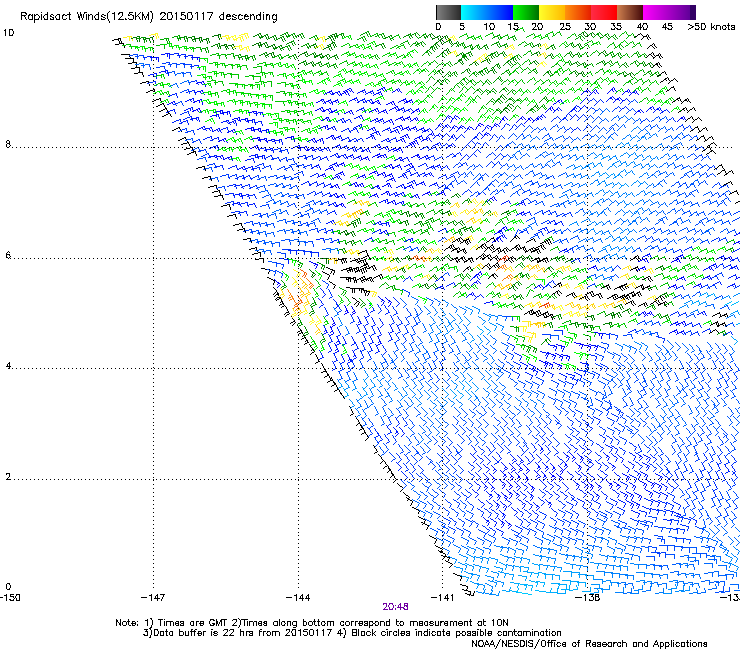Click the 'Data buffer is 22 hrs' note line
740x650 pixels.
pos(352,633)
